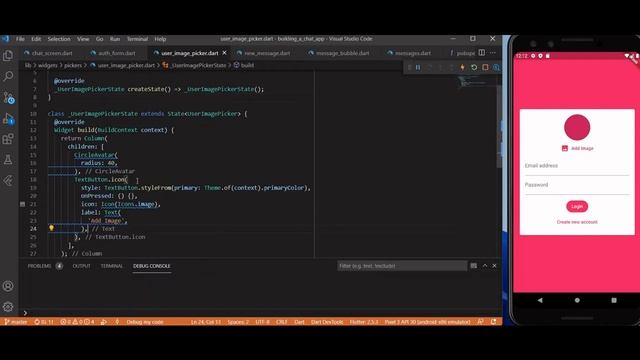Tap the Login button in emulator

(577, 207)
